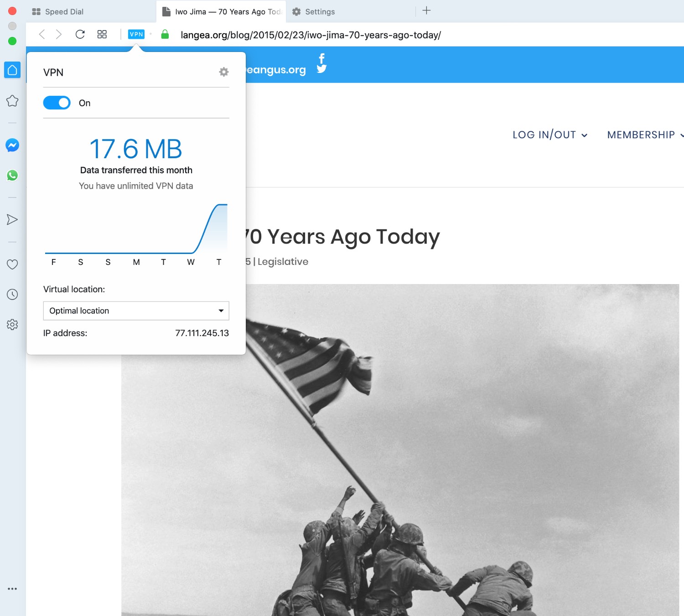Open the Legislative category link
The height and width of the screenshot is (616, 684).
pos(283,262)
